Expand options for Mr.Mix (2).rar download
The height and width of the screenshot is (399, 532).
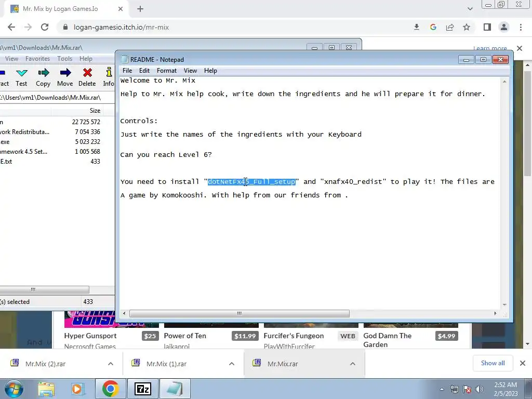click(111, 364)
